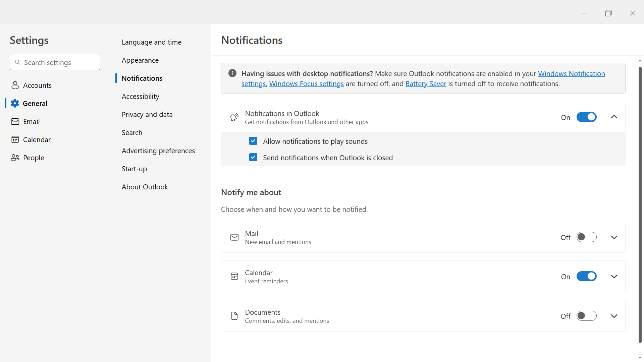Click the info icon in notification banner

pos(232,73)
